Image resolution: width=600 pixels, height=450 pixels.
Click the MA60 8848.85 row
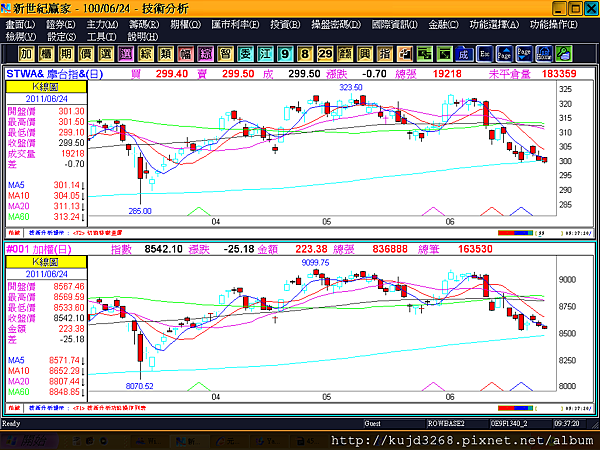pos(45,392)
